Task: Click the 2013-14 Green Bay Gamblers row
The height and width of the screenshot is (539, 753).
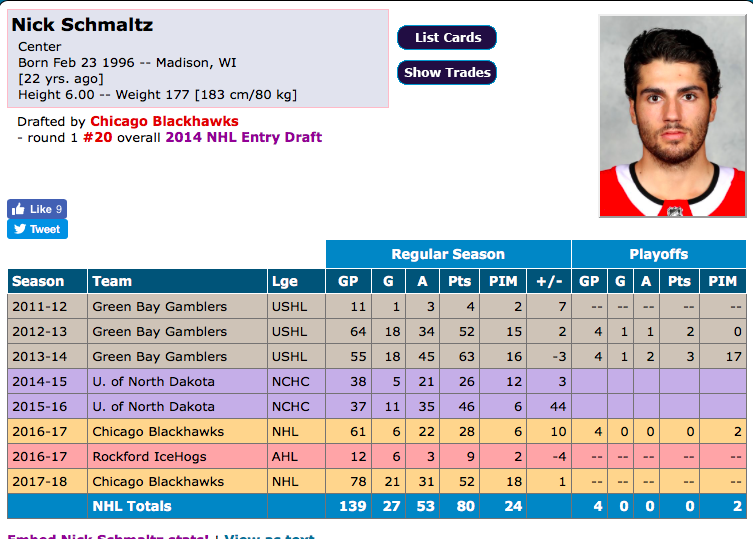Action: click(x=376, y=356)
